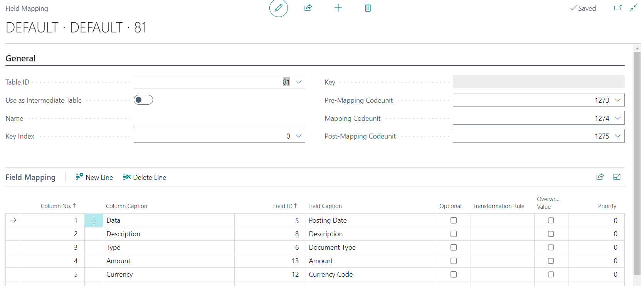Image resolution: width=644 pixels, height=286 pixels.
Task: Open page in new window icon
Action: [618, 8]
